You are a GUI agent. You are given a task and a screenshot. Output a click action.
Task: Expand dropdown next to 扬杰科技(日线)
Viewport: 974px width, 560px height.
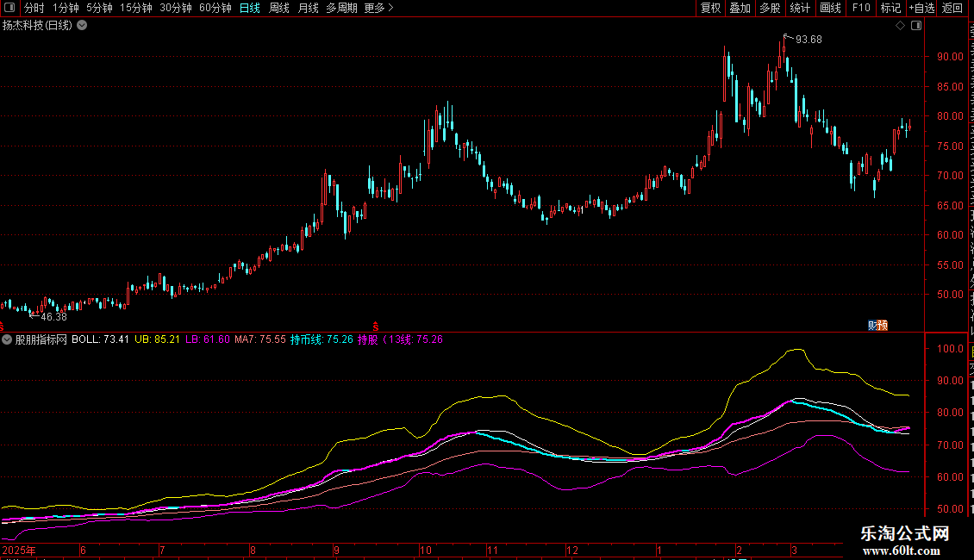click(x=82, y=26)
